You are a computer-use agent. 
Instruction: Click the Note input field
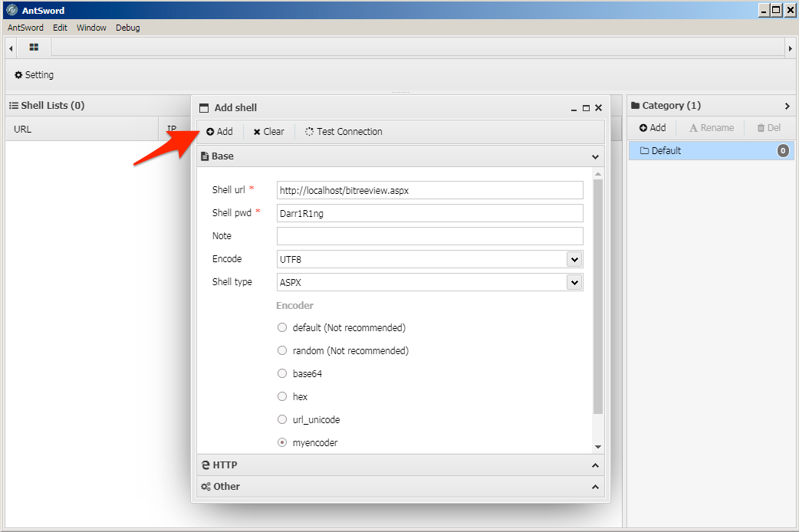click(429, 236)
